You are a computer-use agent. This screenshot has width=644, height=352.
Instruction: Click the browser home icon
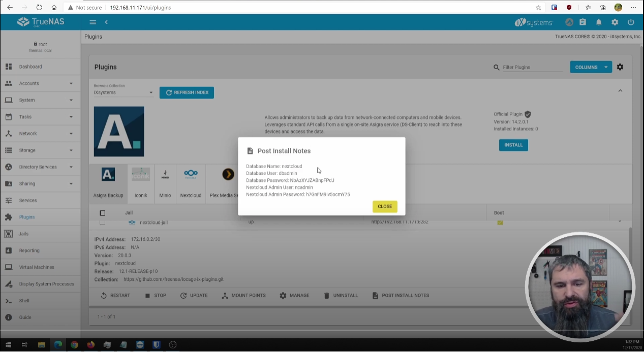click(54, 8)
